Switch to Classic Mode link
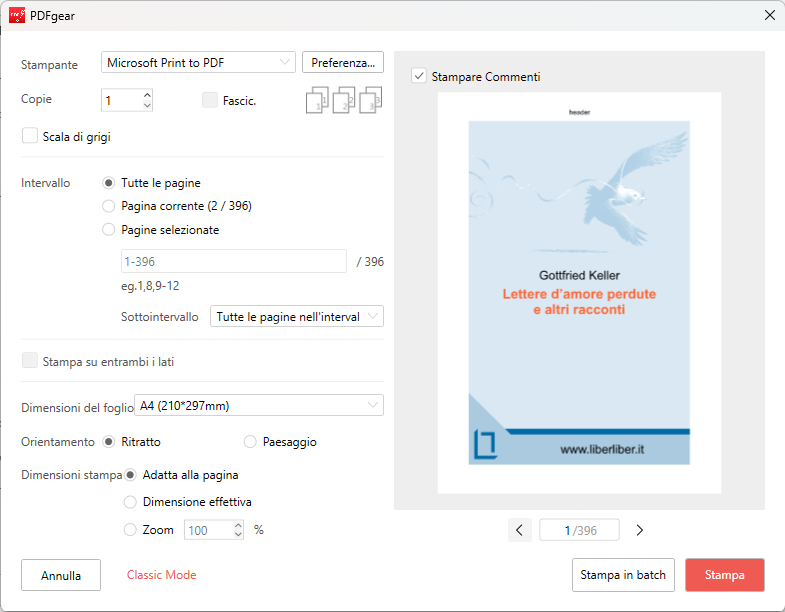The height and width of the screenshot is (612, 785). [161, 575]
